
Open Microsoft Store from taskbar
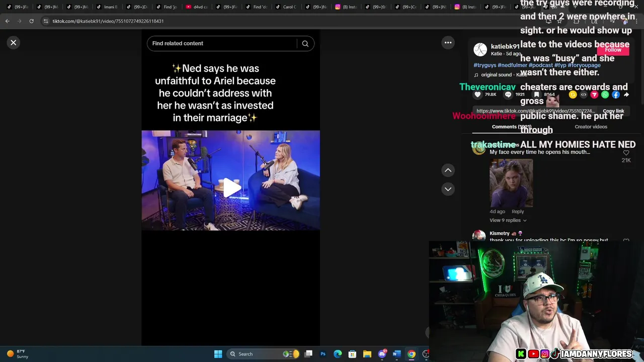(352, 354)
